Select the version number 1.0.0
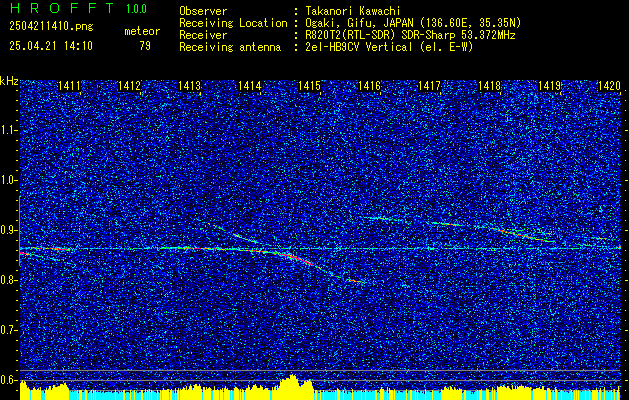 pos(136,9)
